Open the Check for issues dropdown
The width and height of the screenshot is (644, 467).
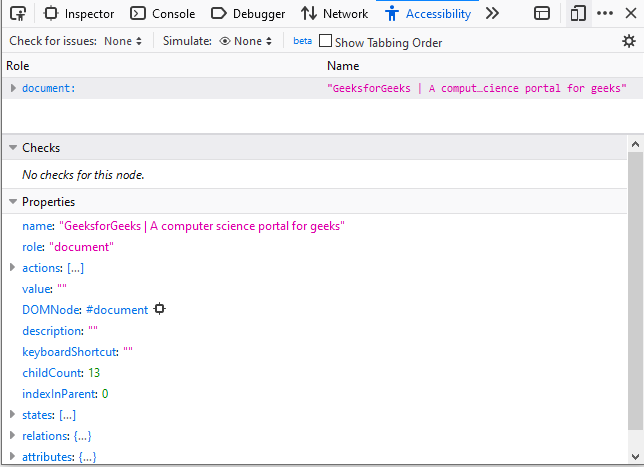pos(123,41)
